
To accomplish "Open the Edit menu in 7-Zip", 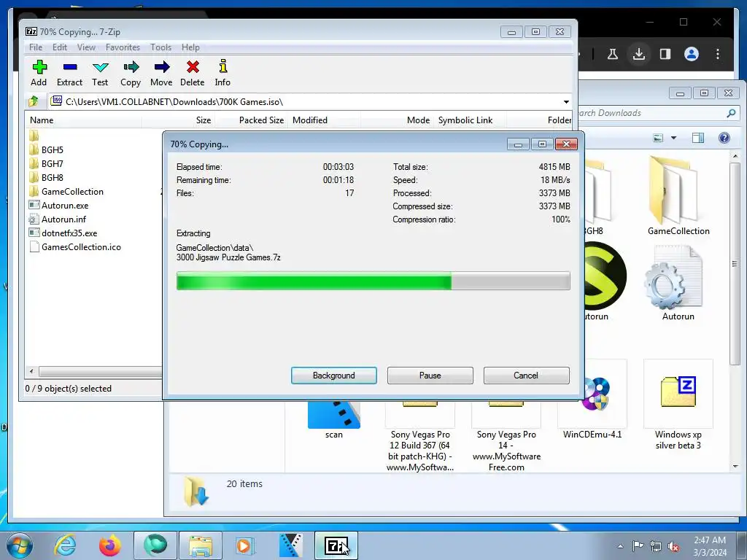I will 60,47.
